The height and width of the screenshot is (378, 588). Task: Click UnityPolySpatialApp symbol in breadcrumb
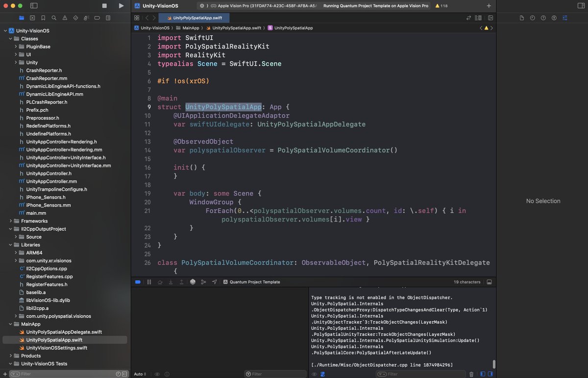[x=291, y=28]
